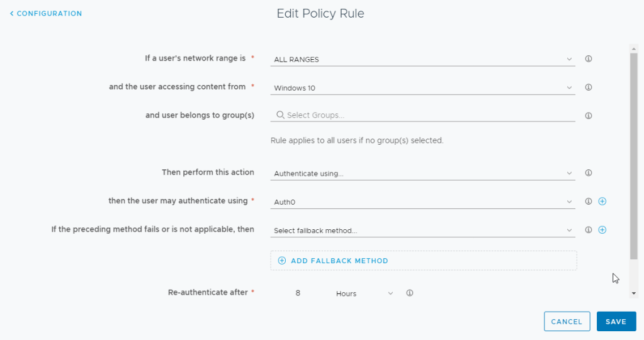The height and width of the screenshot is (340, 644).
Task: Cancel editing the policy rule
Action: pos(567,322)
